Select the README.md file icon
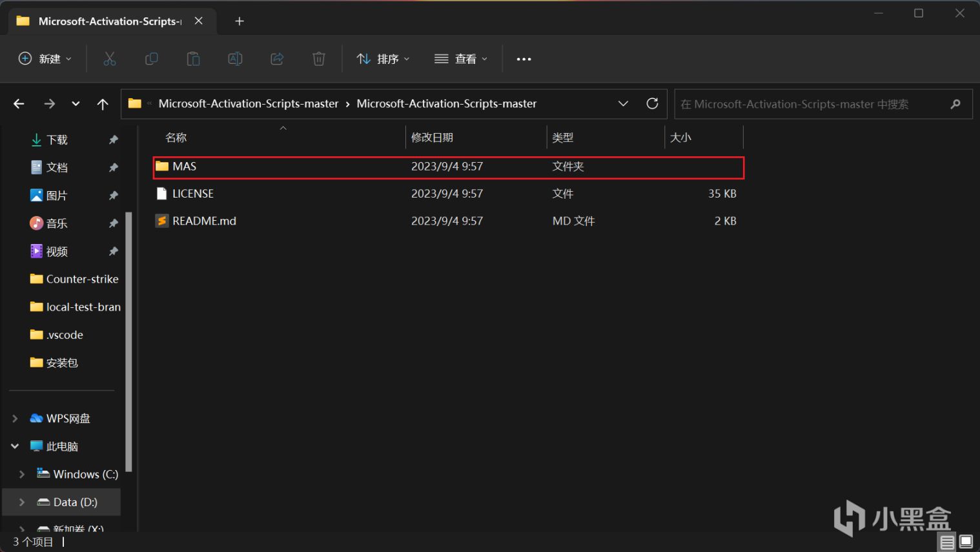The image size is (980, 552). tap(162, 221)
